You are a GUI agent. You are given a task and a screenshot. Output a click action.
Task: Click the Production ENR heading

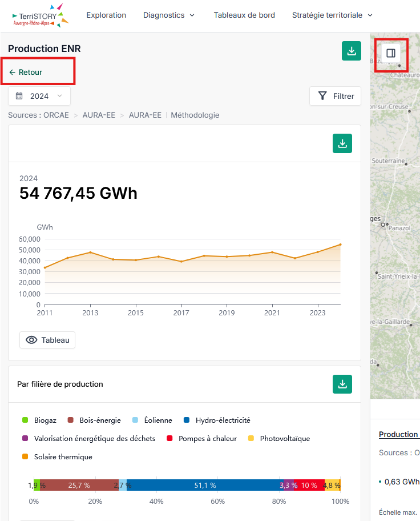[x=45, y=49]
